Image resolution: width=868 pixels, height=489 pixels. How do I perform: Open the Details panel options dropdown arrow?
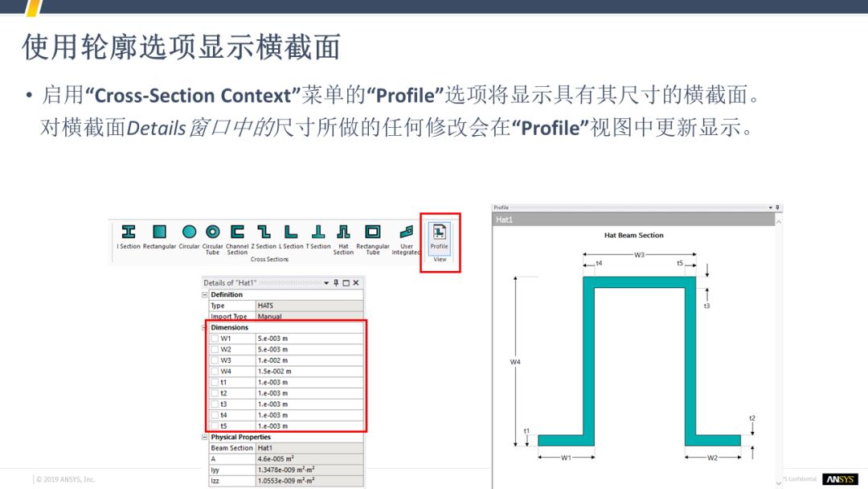[x=326, y=283]
